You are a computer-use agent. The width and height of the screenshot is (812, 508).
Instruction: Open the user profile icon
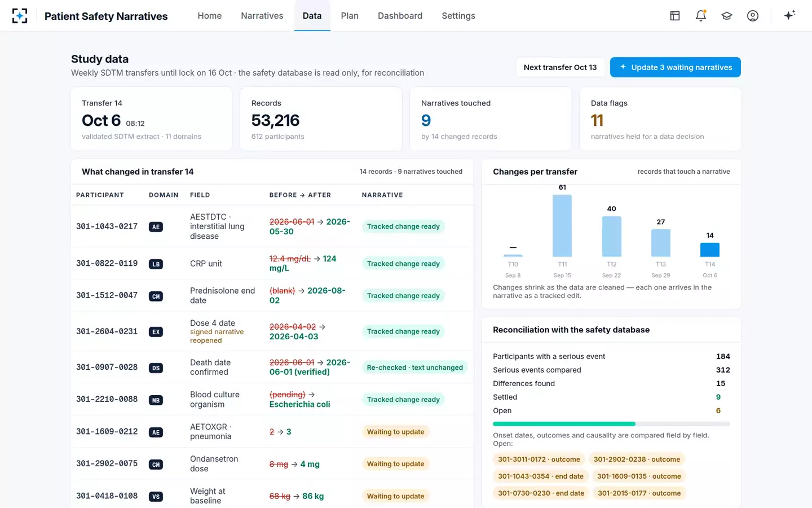click(x=753, y=16)
